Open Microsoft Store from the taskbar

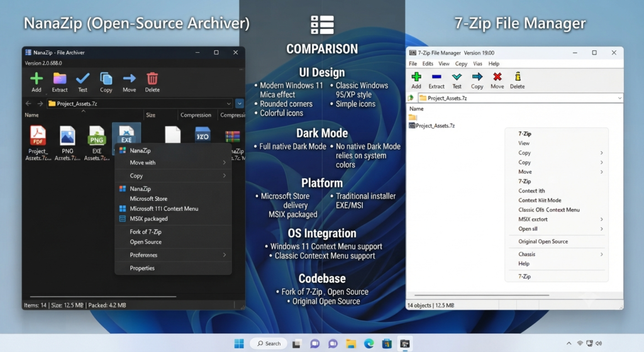pyautogui.click(x=387, y=343)
